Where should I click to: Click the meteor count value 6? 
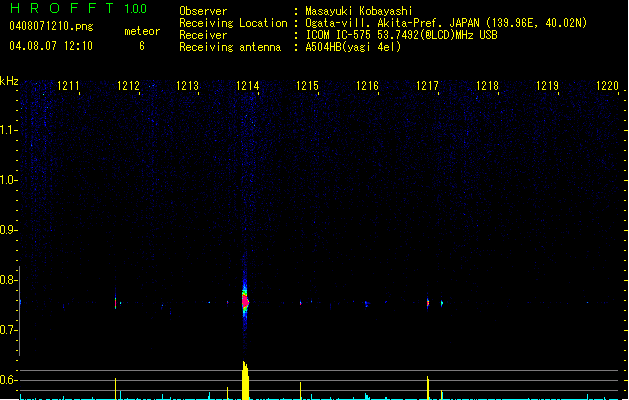pyautogui.click(x=142, y=46)
